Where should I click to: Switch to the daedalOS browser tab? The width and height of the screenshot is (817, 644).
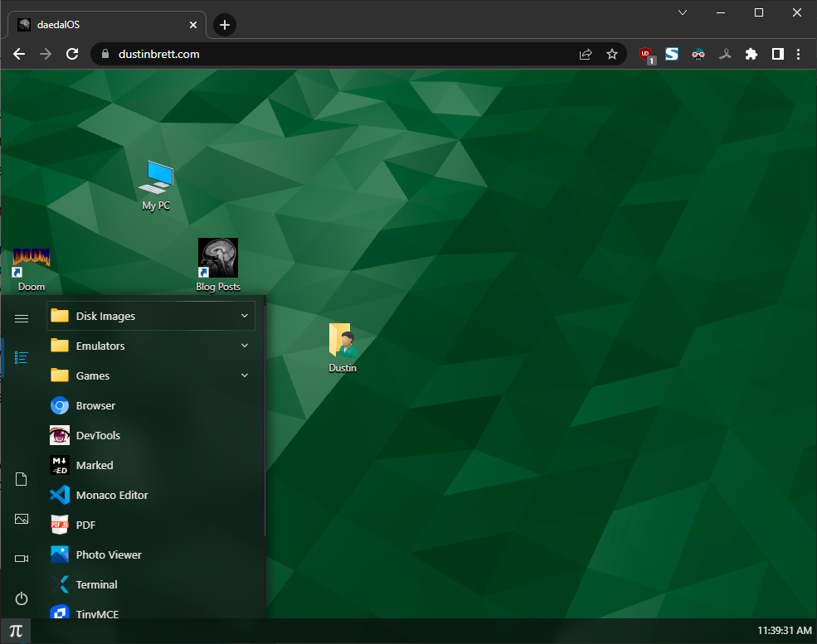(100, 24)
